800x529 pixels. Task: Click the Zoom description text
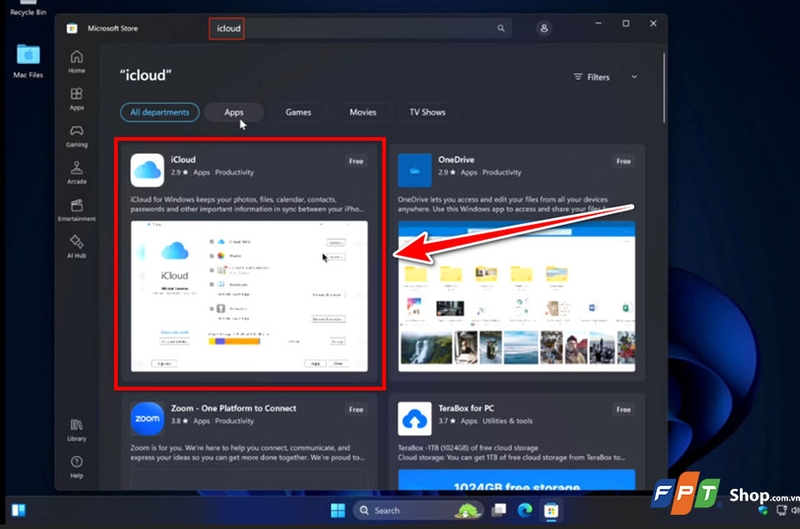click(247, 452)
